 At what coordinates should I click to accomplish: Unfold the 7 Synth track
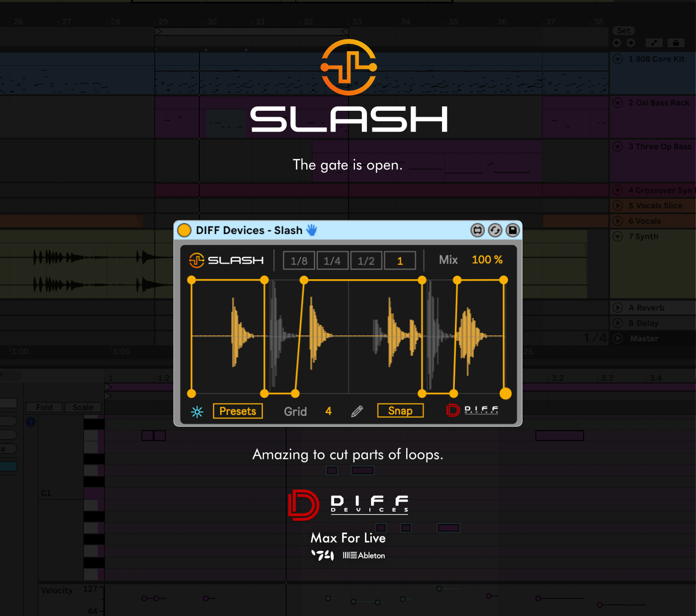click(618, 236)
